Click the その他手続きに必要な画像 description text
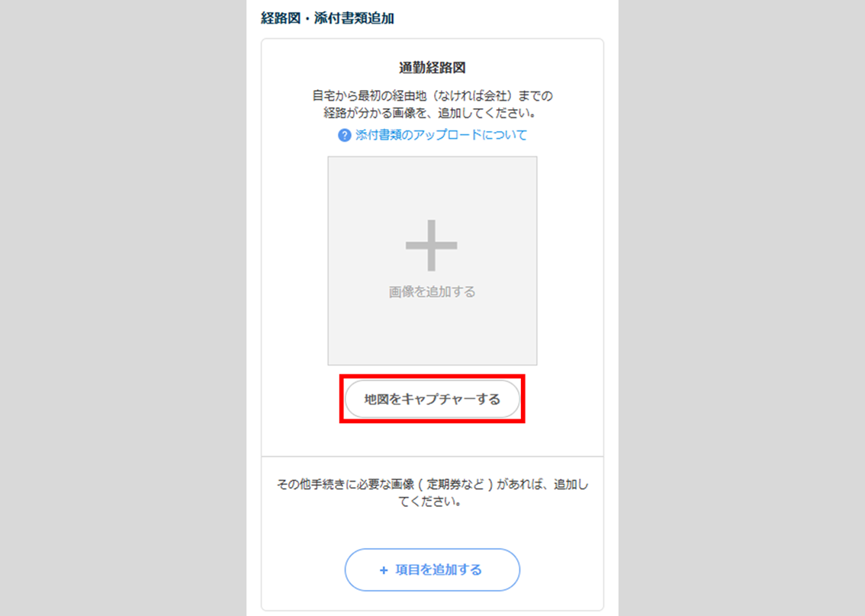Image resolution: width=865 pixels, height=616 pixels. tap(432, 485)
